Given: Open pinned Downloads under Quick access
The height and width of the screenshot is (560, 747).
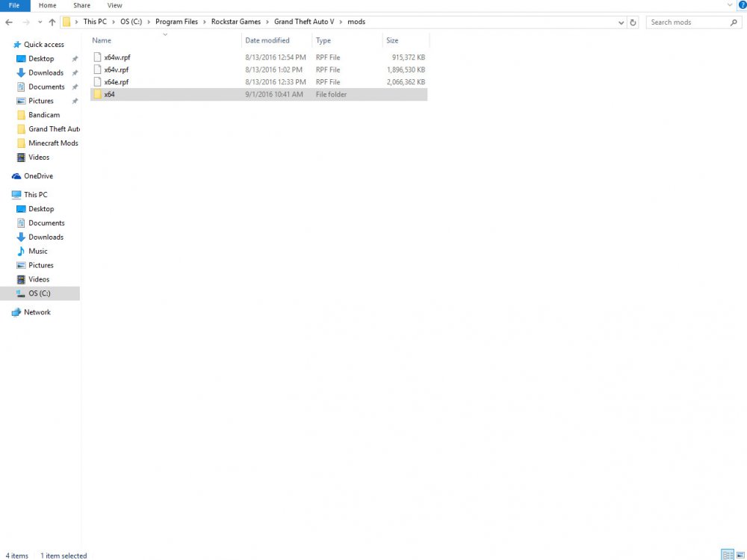Looking at the screenshot, I should pos(46,73).
